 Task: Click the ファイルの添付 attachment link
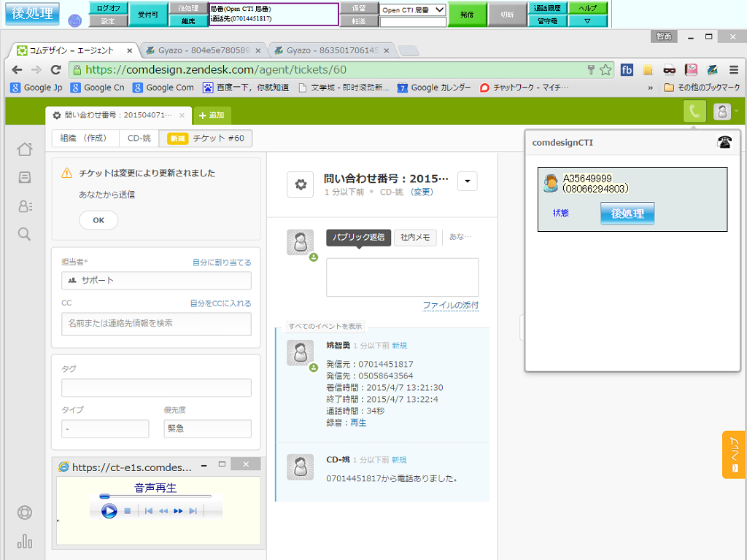coord(450,306)
